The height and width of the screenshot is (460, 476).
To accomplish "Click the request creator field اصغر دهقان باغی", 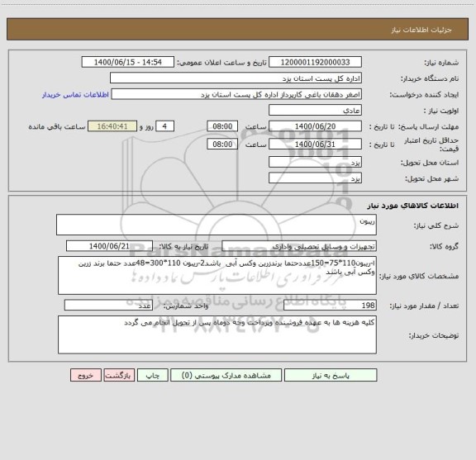I will point(236,94).
